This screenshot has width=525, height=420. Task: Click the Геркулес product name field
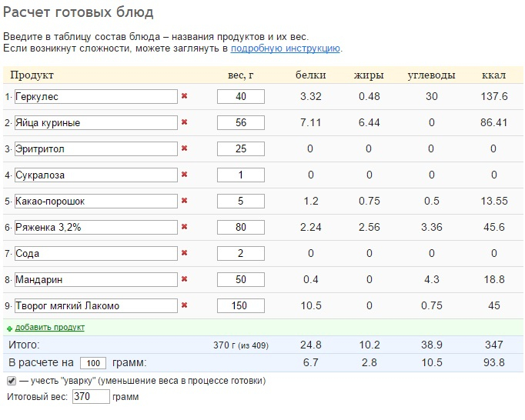[95, 97]
